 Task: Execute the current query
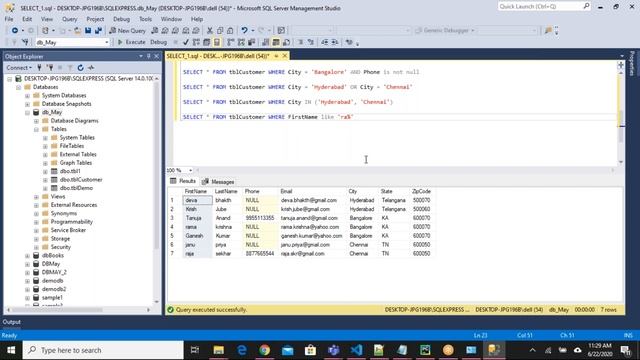click(131, 42)
